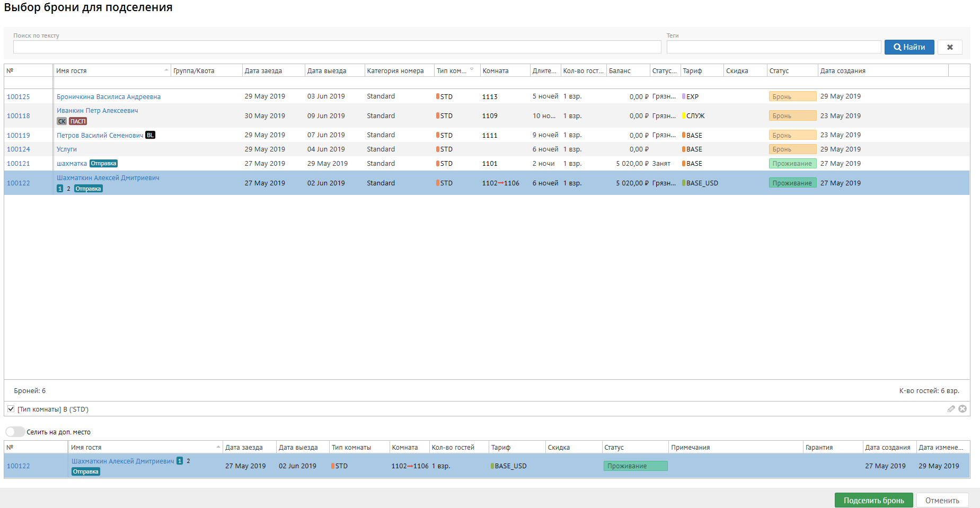Open reservation link 100125
The width and height of the screenshot is (980, 508).
(x=19, y=97)
